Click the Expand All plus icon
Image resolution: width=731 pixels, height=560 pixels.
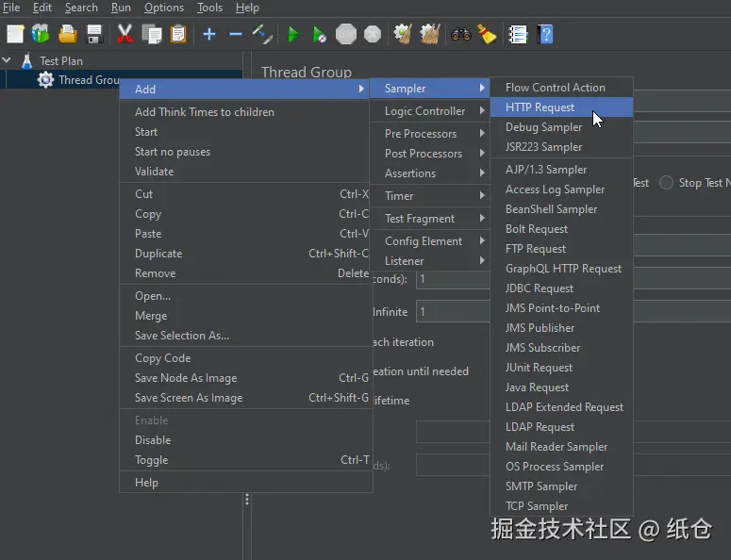coord(209,34)
